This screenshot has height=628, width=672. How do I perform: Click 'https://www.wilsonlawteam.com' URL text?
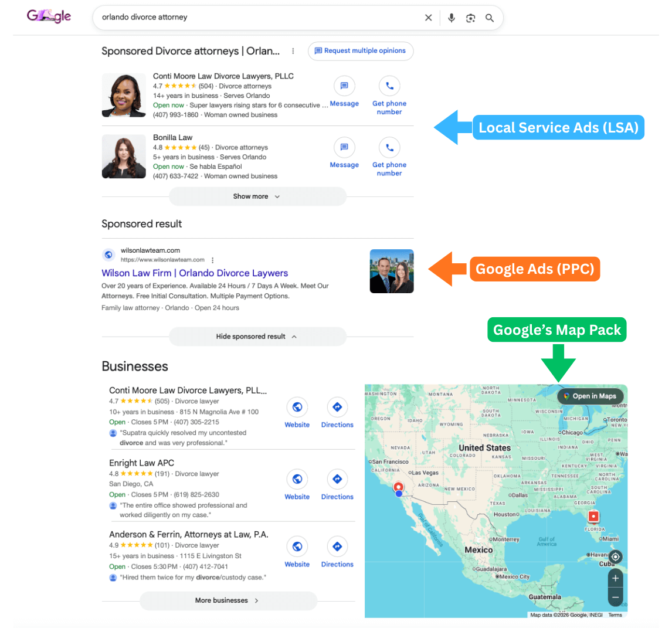click(x=162, y=260)
